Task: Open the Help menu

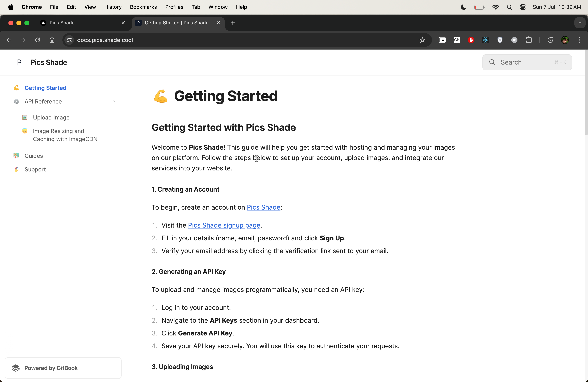Action: coord(241,7)
